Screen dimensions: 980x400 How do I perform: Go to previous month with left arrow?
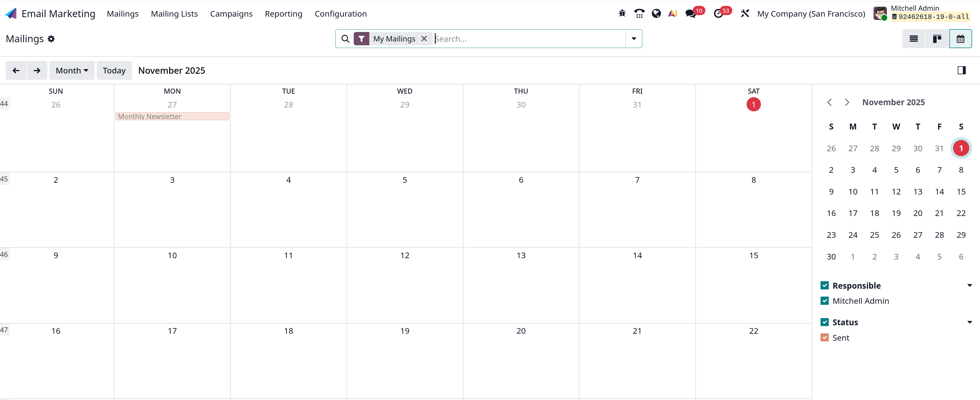16,70
